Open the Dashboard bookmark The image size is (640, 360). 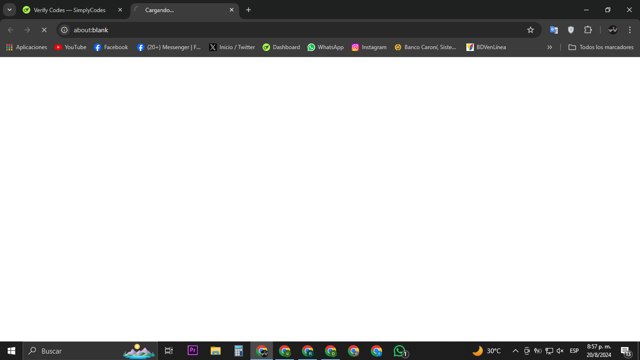(x=281, y=47)
